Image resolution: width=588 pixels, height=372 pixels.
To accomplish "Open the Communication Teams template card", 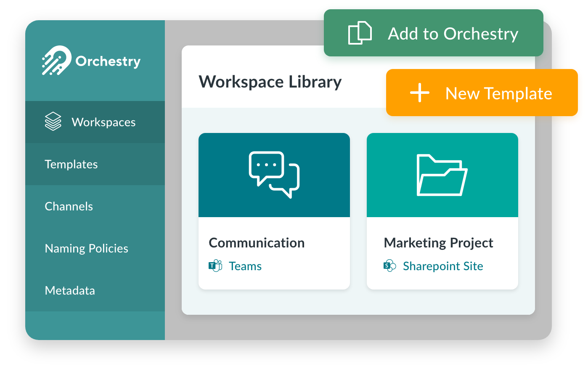I will pos(274,210).
